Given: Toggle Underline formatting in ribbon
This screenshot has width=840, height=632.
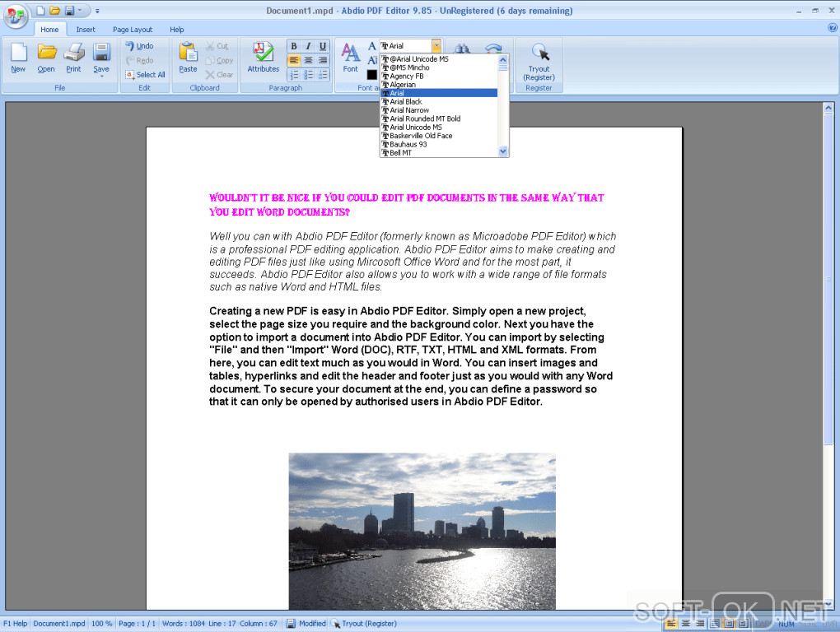Looking at the screenshot, I should [x=323, y=46].
